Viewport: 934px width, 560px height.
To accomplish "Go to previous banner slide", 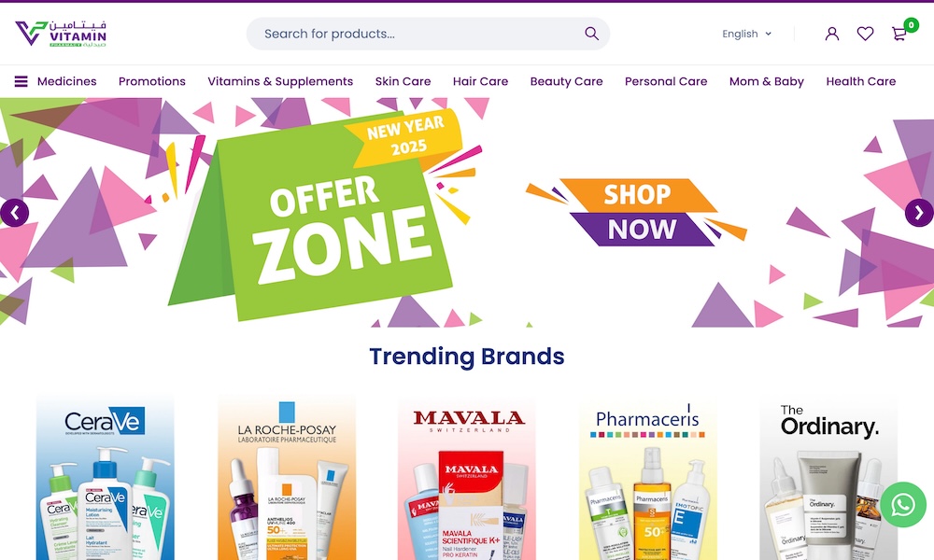I will (15, 213).
